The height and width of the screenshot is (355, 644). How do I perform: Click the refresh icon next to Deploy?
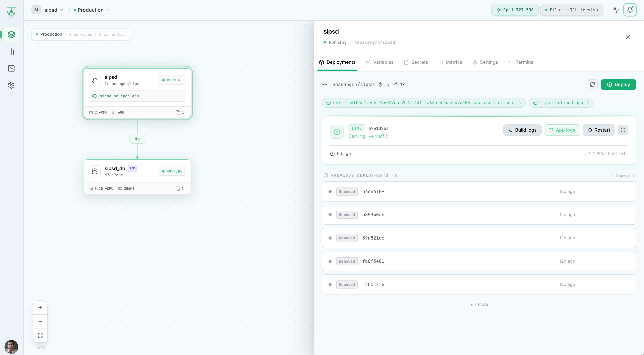tap(592, 85)
